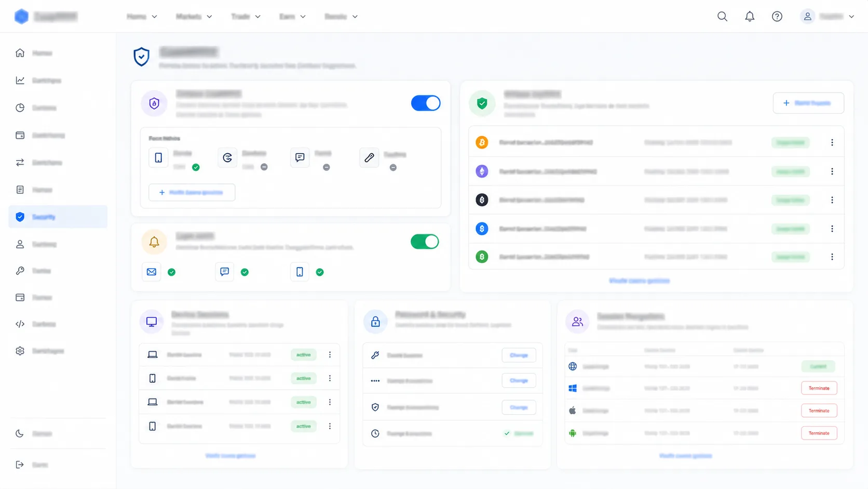Open the user account dropdown
The image size is (868, 489).
tap(827, 17)
